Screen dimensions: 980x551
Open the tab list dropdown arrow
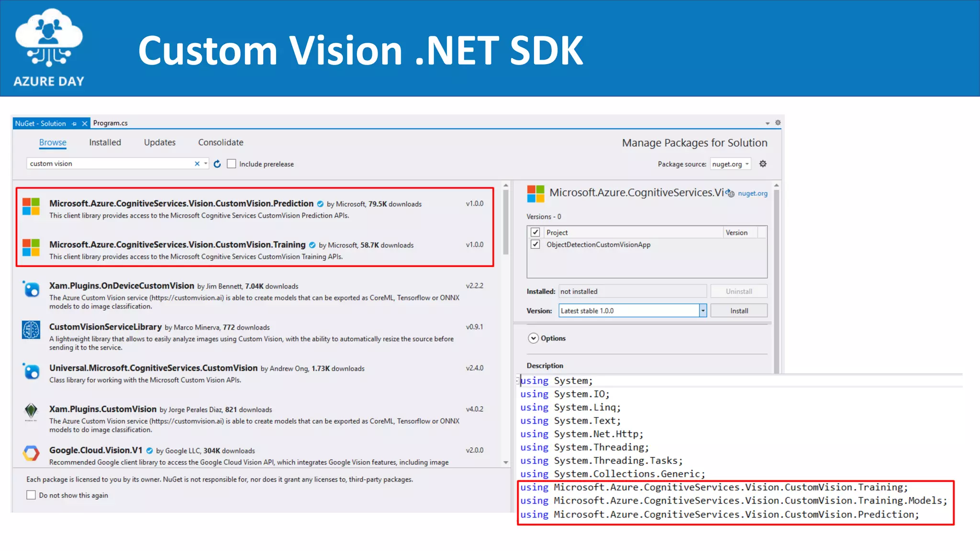click(768, 123)
